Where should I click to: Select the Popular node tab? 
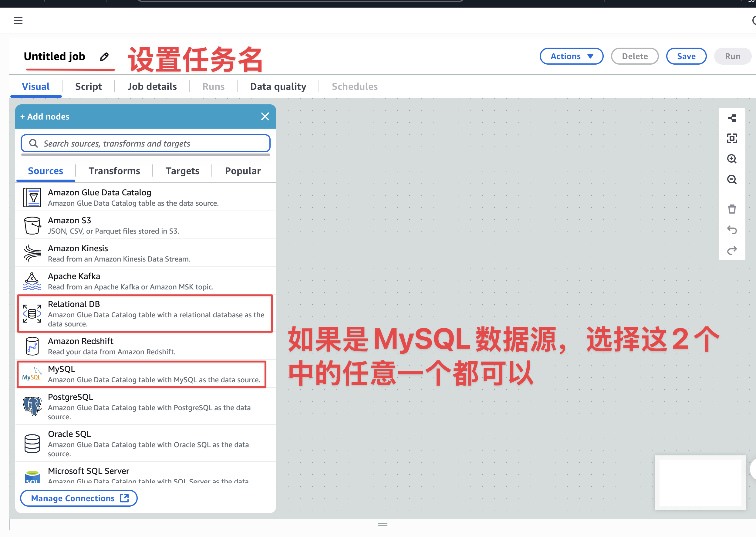(243, 171)
